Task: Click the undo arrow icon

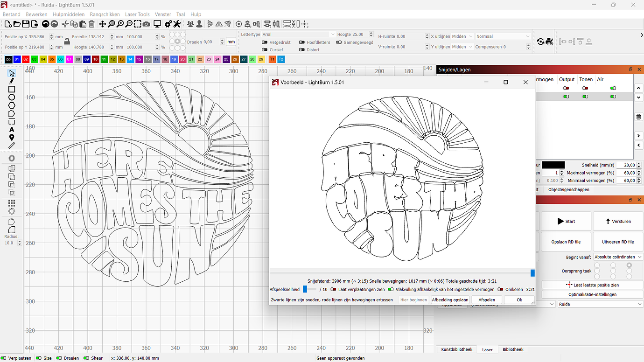Action: (45, 24)
